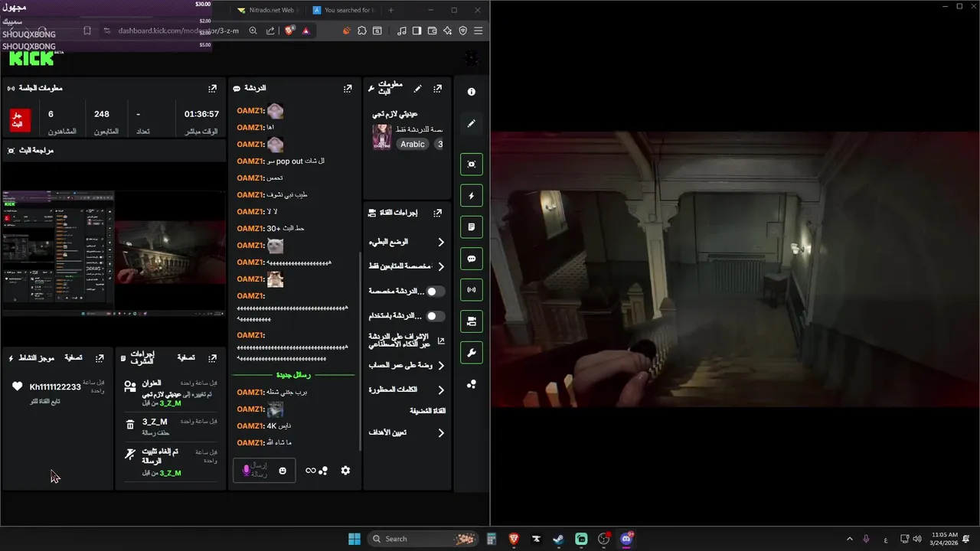This screenshot has height=551, width=980.
Task: Edit stream info with panel pencil icon
Action: 417,89
